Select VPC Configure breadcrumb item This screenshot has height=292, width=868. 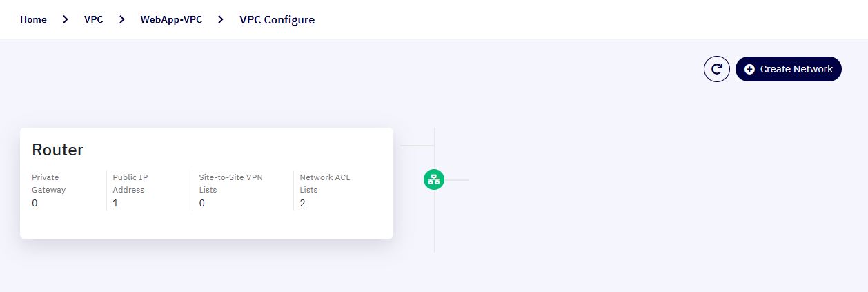pos(277,19)
